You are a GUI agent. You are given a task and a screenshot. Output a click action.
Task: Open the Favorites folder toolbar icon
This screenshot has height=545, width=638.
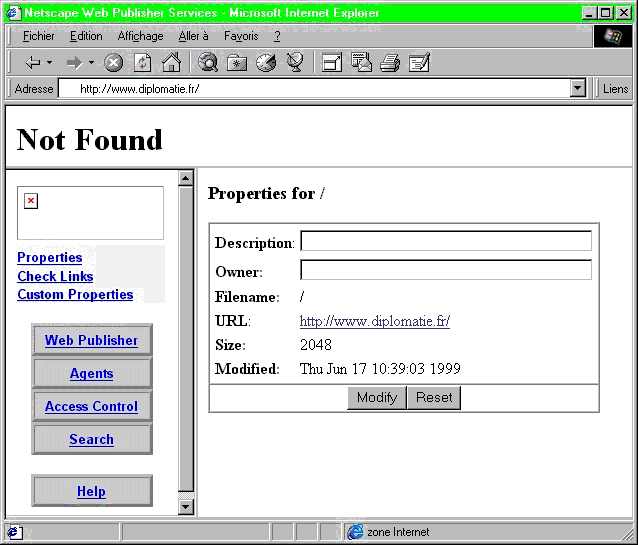coord(237,63)
